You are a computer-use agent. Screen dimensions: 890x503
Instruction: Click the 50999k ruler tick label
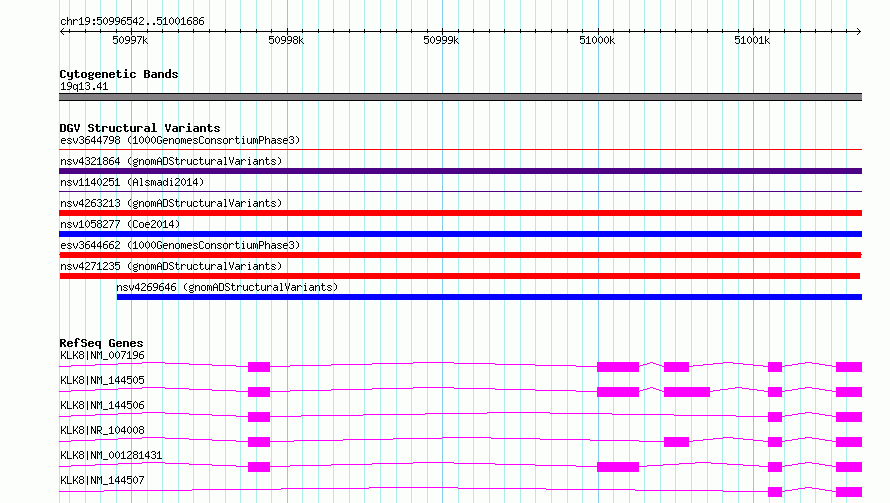441,40
